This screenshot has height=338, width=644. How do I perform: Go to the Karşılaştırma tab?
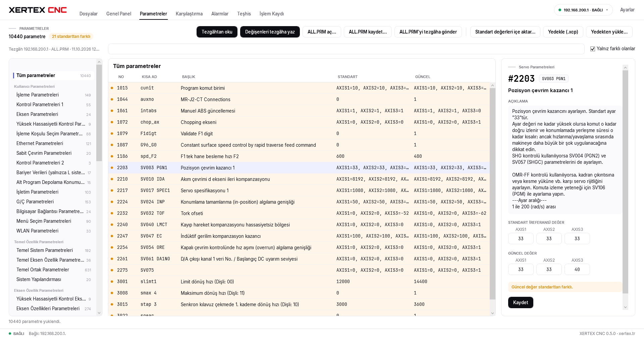[189, 14]
